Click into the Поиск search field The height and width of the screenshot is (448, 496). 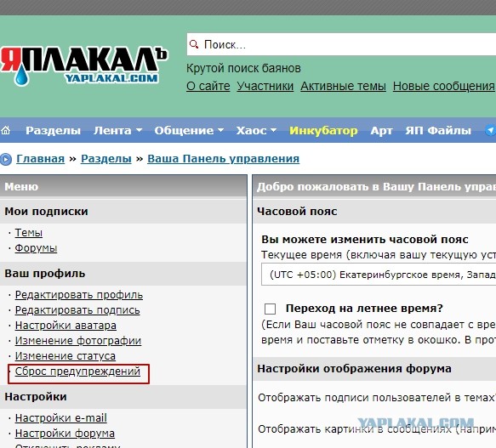coord(342,44)
